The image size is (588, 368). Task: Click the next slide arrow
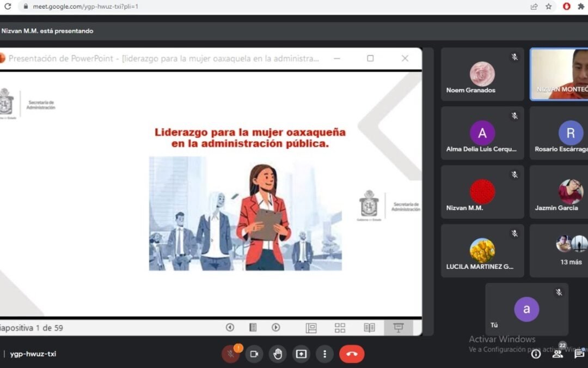coord(276,328)
